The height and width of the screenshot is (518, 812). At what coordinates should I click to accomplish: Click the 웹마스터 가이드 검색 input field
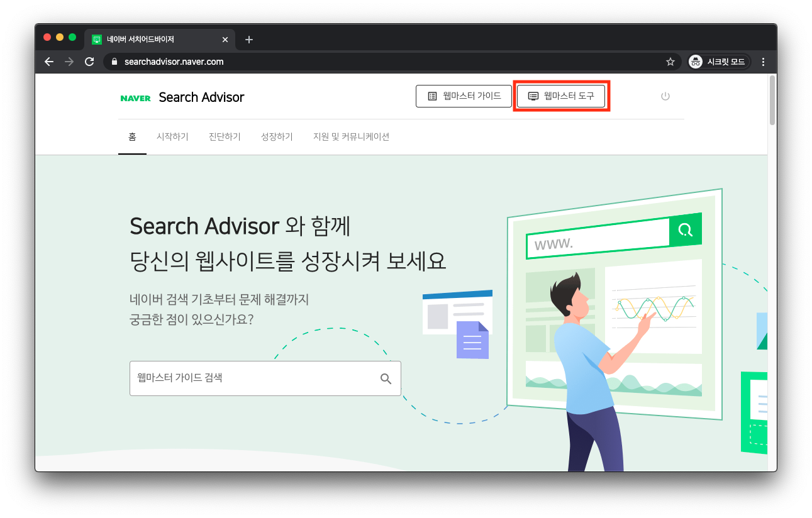265,378
